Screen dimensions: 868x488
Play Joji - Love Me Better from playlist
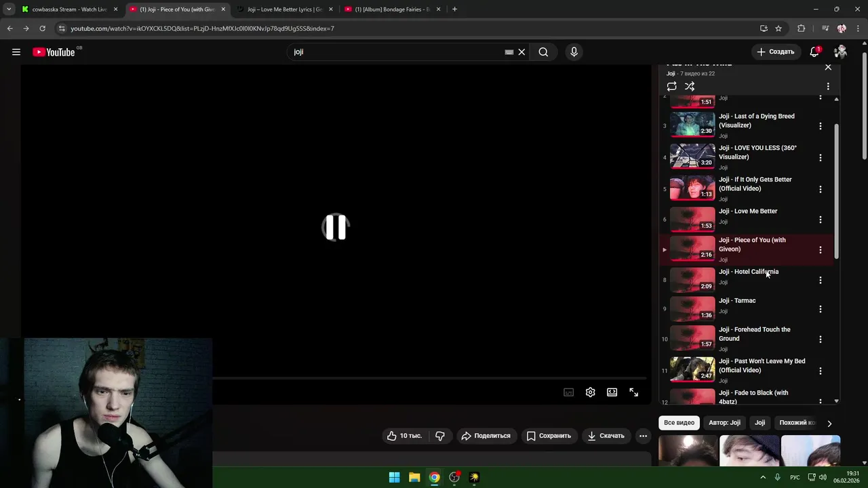tap(748, 211)
